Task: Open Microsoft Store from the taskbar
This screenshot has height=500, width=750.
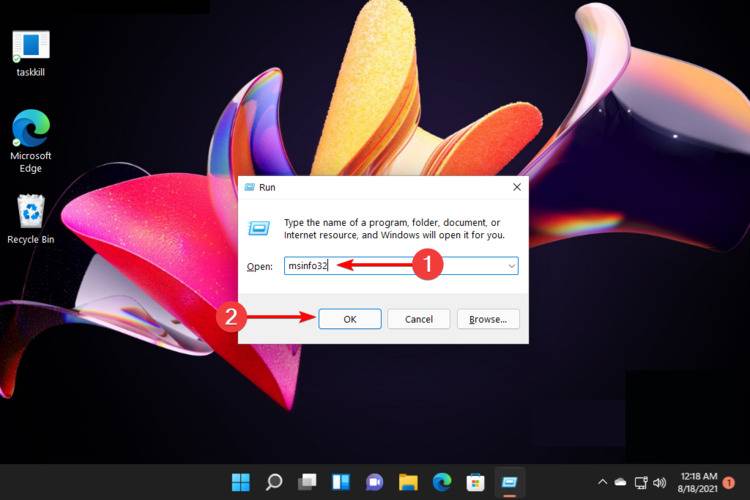Action: point(474,482)
